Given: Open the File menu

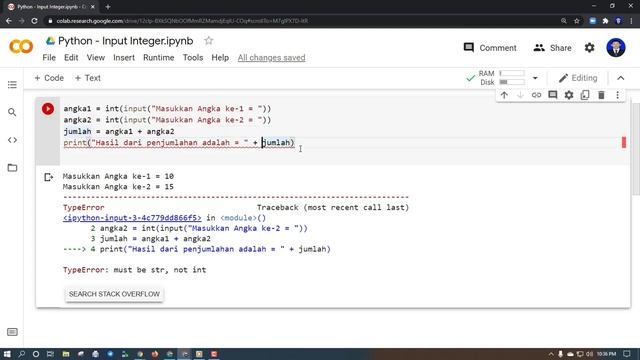Looking at the screenshot, I should click(49, 58).
